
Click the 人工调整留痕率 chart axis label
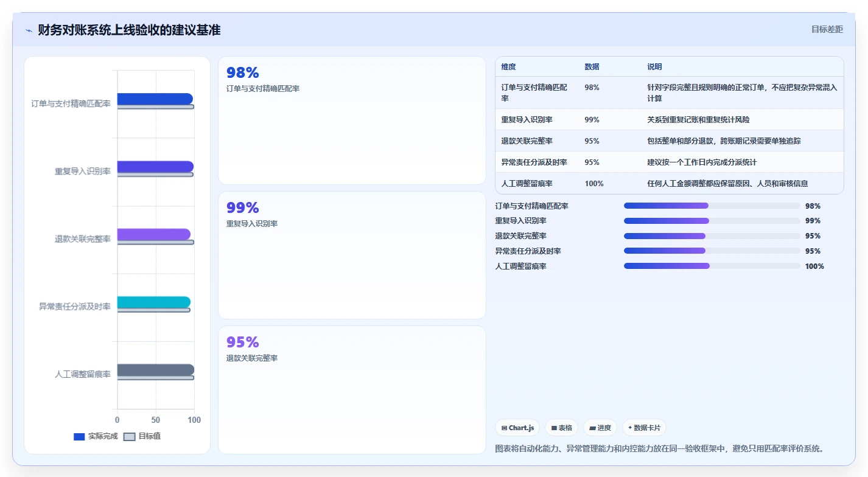82,375
